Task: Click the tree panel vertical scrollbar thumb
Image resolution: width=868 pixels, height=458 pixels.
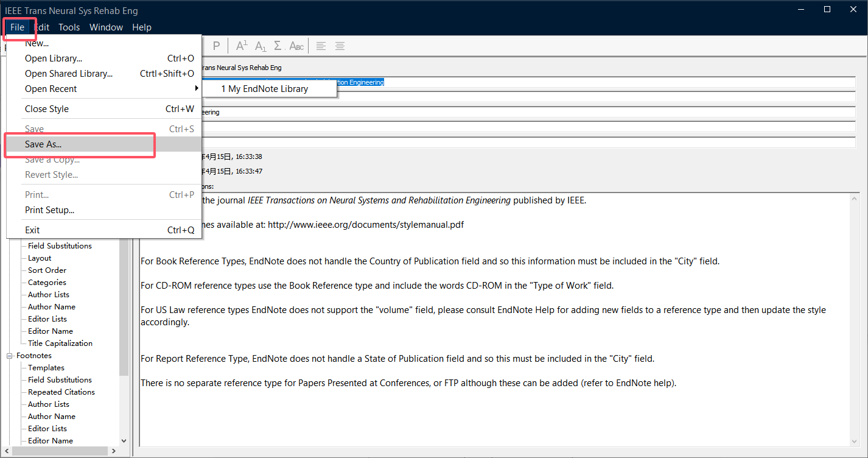Action: click(x=124, y=308)
